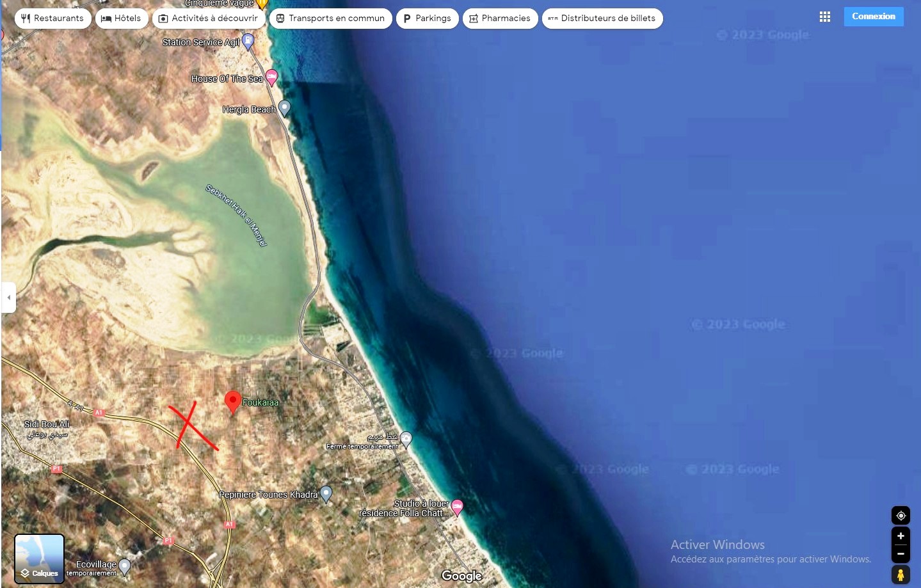Click the Google apps grid icon
Screen dimensions: 921x588
pyautogui.click(x=824, y=17)
